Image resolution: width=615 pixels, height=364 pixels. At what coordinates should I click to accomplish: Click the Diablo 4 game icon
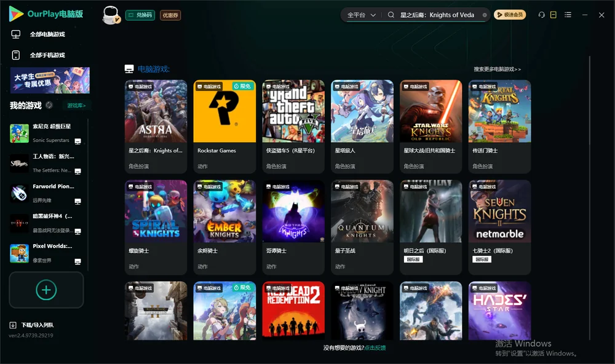(x=19, y=223)
